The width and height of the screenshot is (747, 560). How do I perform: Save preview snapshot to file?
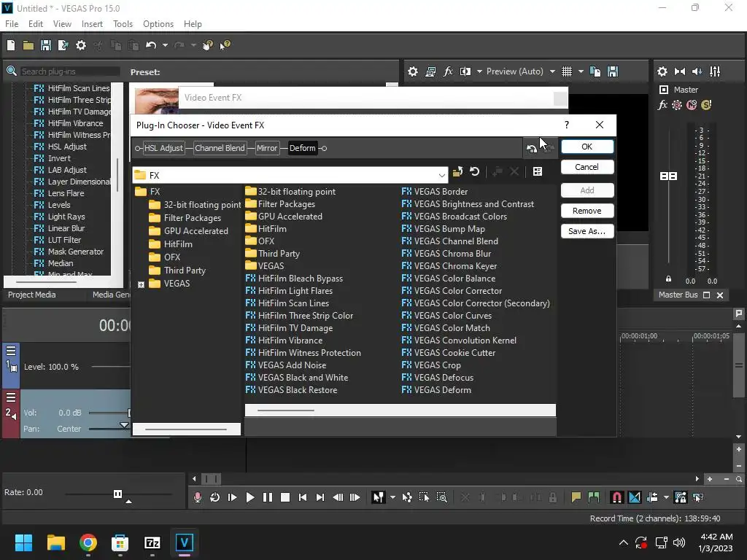[613, 71]
